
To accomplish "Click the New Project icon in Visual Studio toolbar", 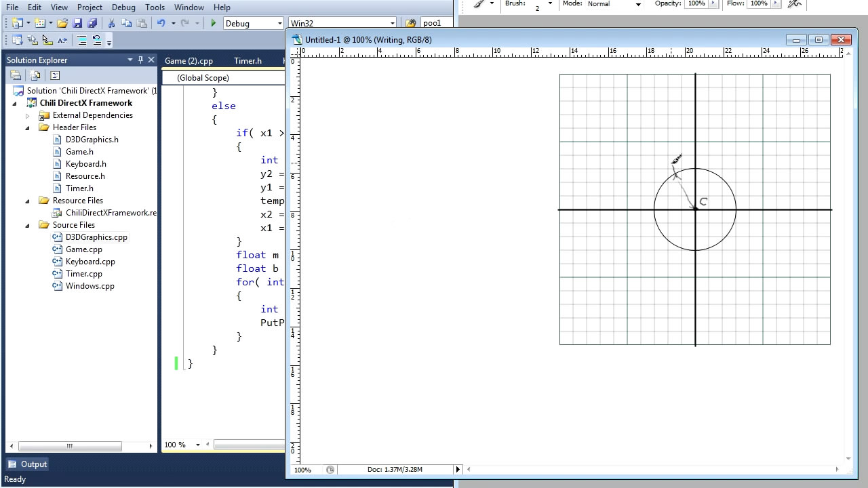I will 18,23.
